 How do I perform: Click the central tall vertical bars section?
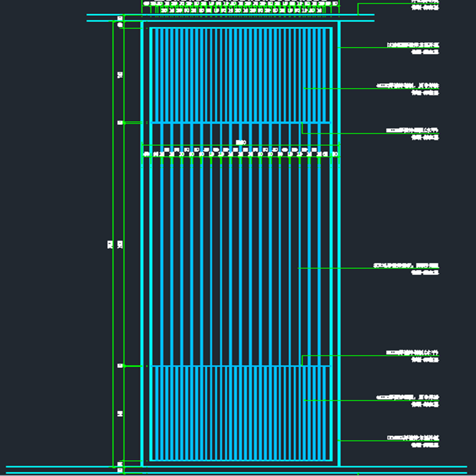(x=240, y=260)
